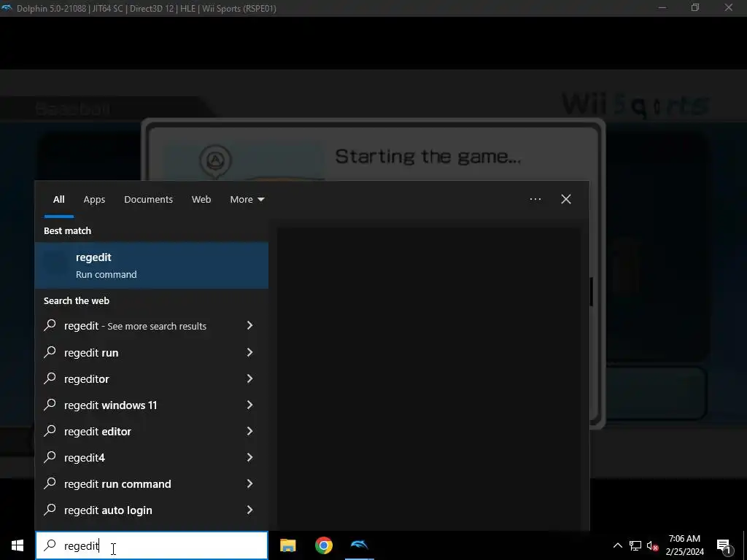
Task: Select 'regedit editor' web suggestion
Action: pos(152,431)
